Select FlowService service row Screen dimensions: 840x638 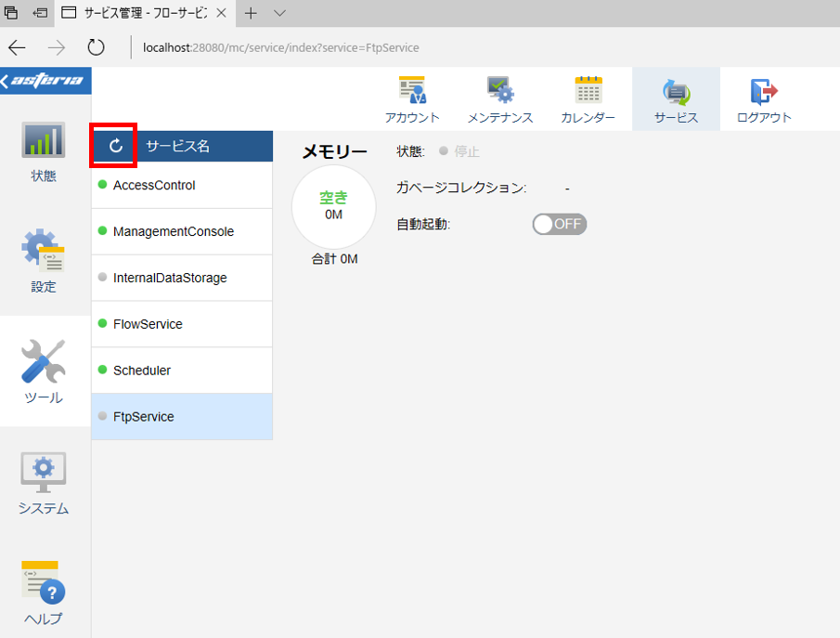182,324
